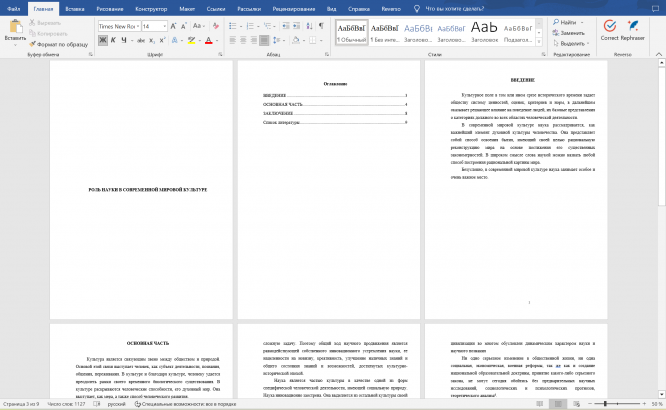The width and height of the screenshot is (666, 410).
Task: Expand the font color dropdown arrow
Action: point(217,41)
